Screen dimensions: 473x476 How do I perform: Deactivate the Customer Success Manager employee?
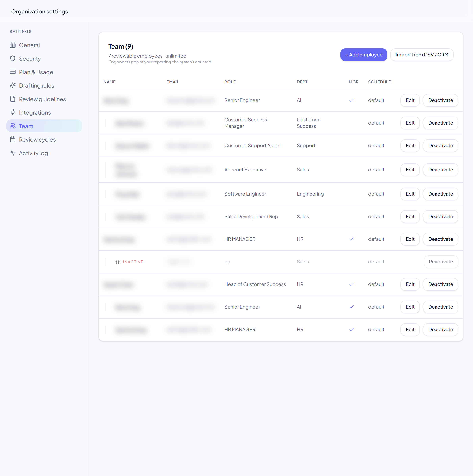point(440,123)
